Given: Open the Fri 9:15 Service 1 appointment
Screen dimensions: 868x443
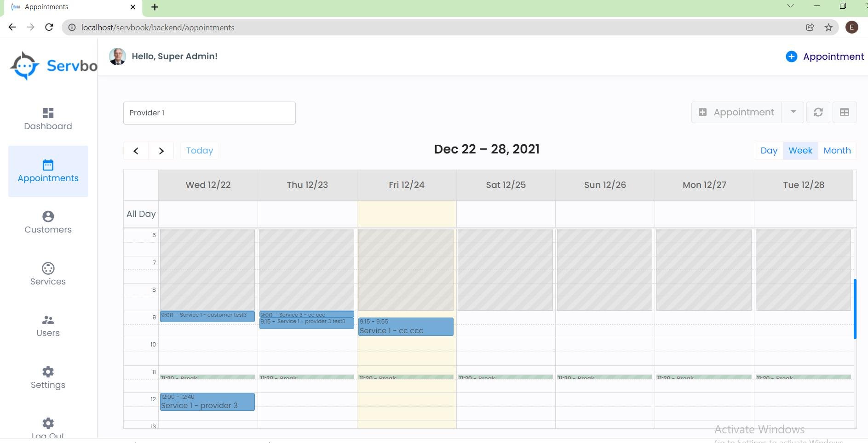Looking at the screenshot, I should pyautogui.click(x=405, y=327).
